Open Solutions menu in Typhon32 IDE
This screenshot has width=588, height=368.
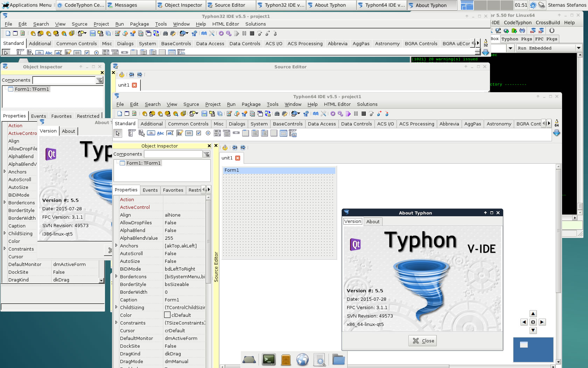(255, 24)
